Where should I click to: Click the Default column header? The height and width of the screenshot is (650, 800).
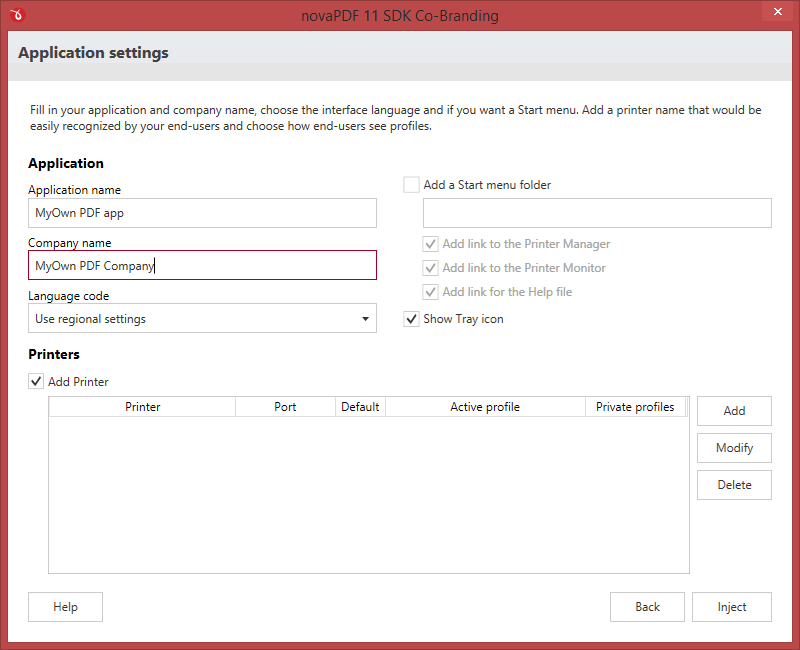[x=360, y=407]
